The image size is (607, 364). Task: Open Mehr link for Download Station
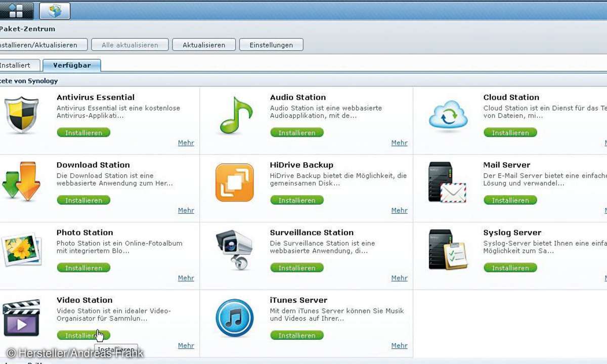pyautogui.click(x=186, y=210)
